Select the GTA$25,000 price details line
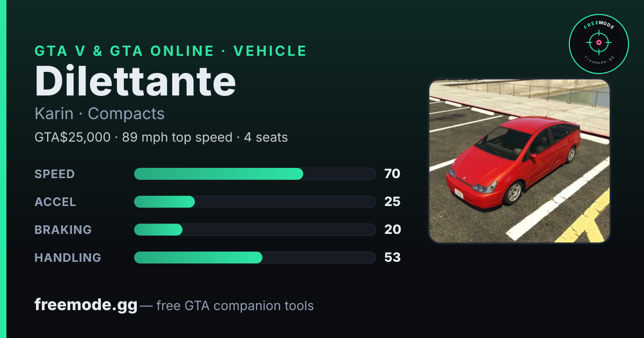The image size is (644, 338). pos(161,137)
